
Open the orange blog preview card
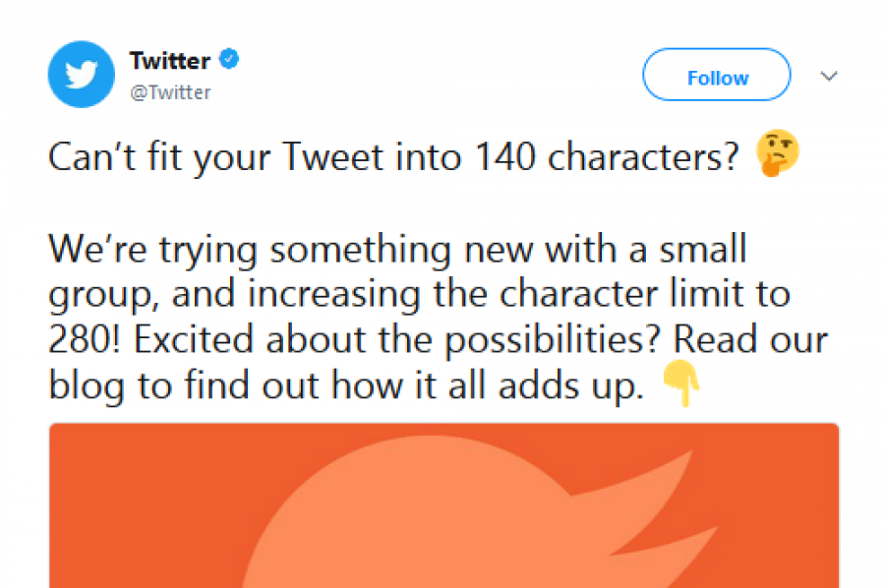pos(444,505)
